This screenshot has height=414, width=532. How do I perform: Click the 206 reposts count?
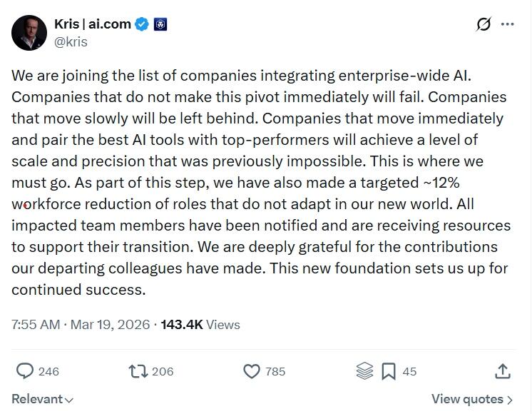pos(163,371)
